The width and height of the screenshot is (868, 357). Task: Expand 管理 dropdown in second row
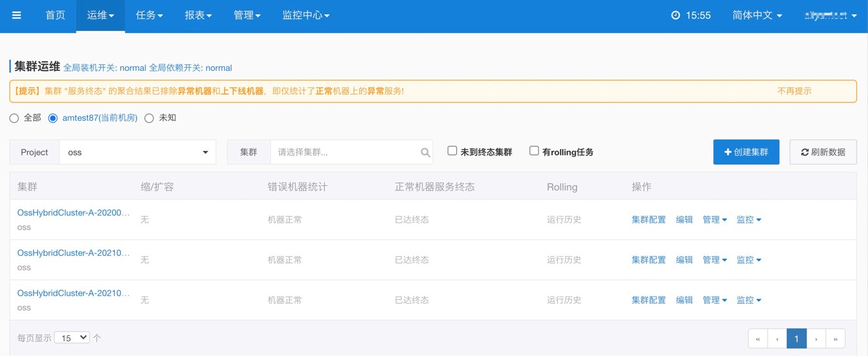(715, 260)
